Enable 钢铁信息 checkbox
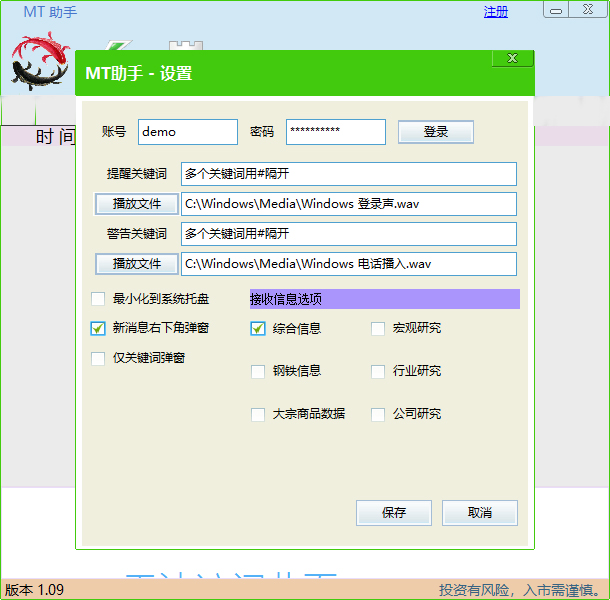Image resolution: width=610 pixels, height=600 pixels. (258, 371)
